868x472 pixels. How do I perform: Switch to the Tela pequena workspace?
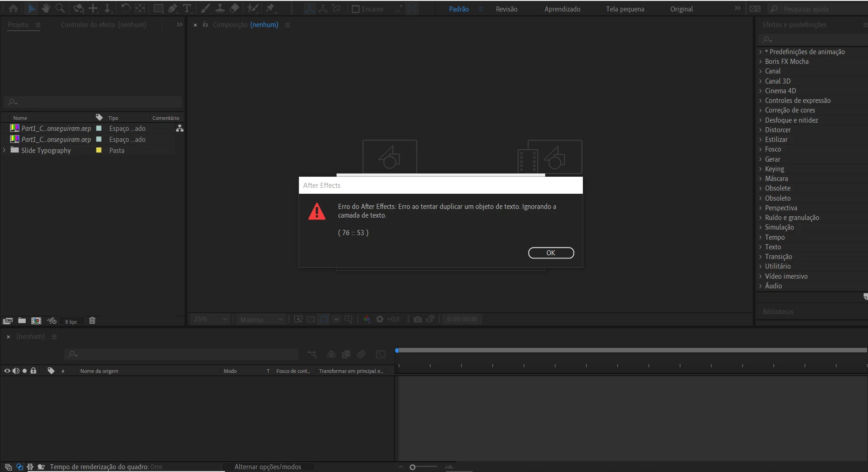625,9
